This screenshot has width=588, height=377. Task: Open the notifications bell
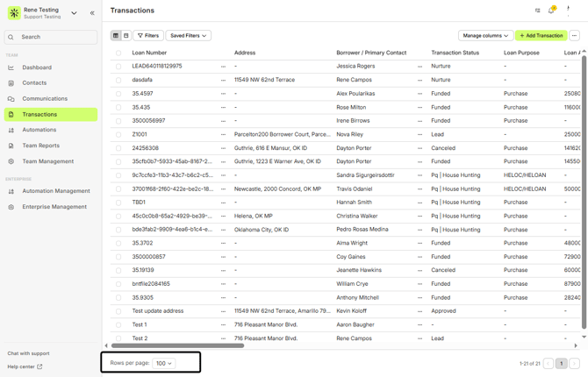pyautogui.click(x=551, y=11)
